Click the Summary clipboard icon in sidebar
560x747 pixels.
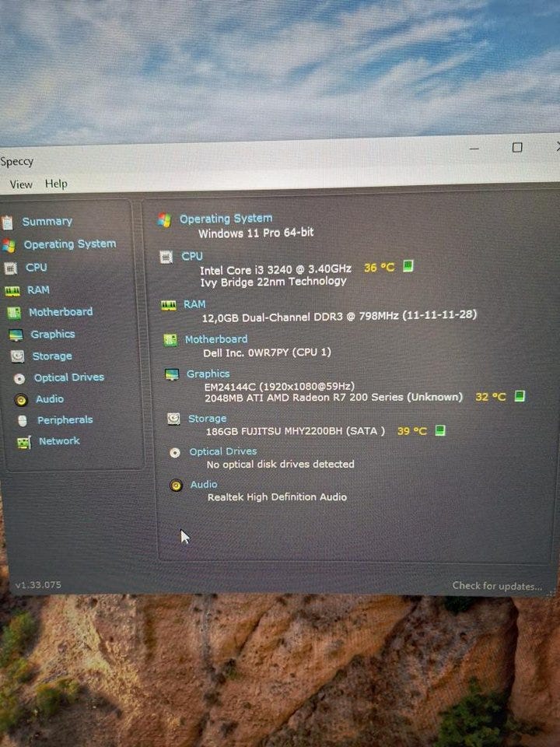[7, 223]
